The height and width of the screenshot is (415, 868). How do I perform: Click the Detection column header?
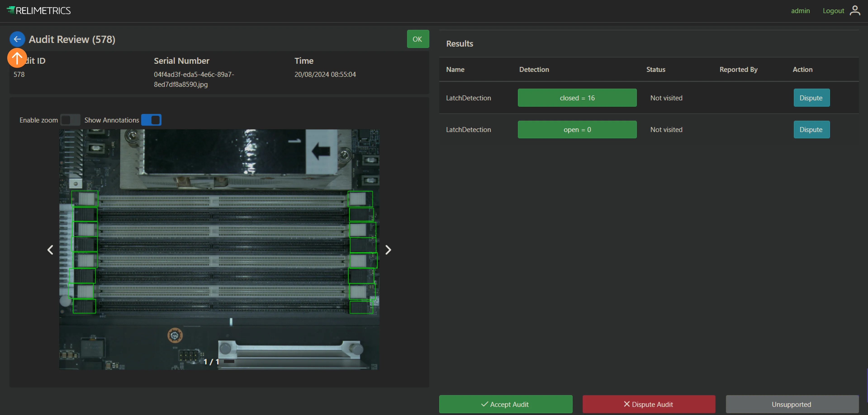click(534, 69)
